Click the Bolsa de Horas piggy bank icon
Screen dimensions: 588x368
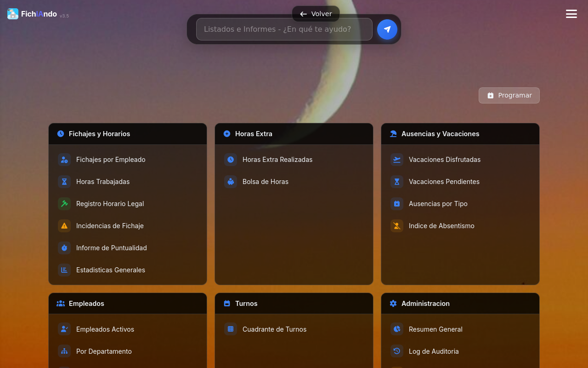pos(231,182)
